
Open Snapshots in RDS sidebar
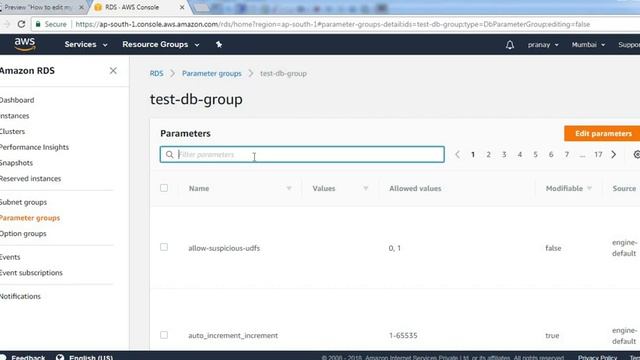16,163
